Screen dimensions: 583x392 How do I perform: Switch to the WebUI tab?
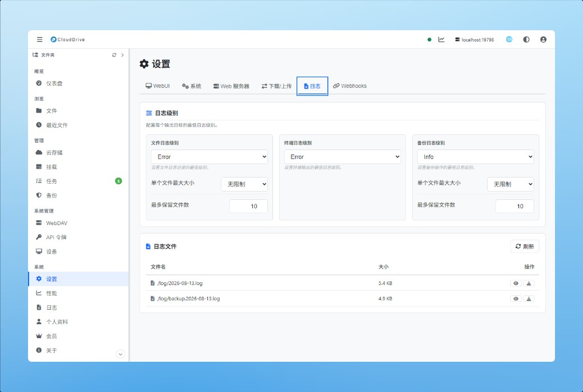[158, 86]
